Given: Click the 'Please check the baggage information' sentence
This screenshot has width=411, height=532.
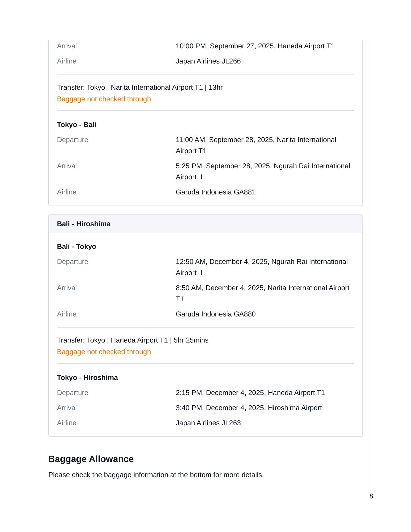Looking at the screenshot, I should point(156,475).
